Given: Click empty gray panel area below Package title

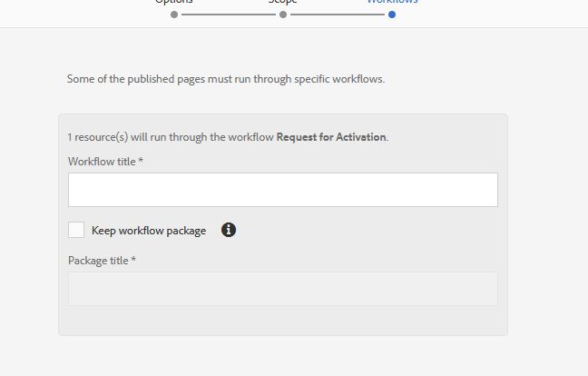Looking at the screenshot, I should tap(282, 321).
